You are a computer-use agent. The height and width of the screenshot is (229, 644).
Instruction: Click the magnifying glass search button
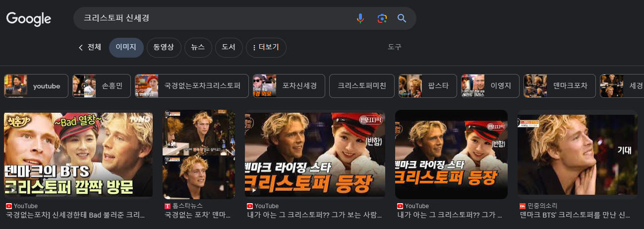point(402,18)
